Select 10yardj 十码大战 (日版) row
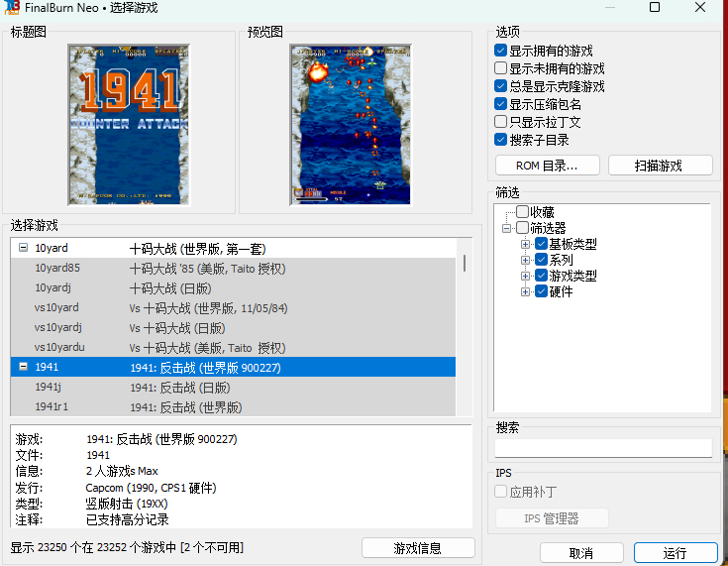The image size is (728, 566). (x=233, y=288)
